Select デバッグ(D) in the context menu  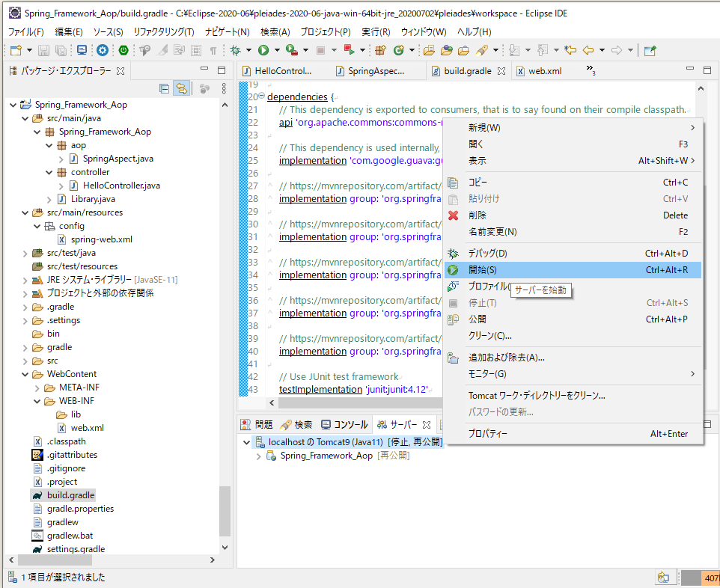(573, 254)
